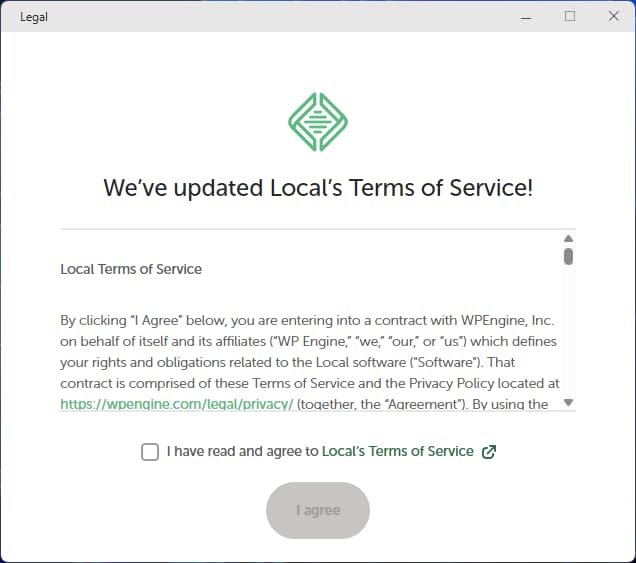Image resolution: width=636 pixels, height=563 pixels.
Task: Click the line starting "on behalf of itself"
Action: (x=308, y=341)
